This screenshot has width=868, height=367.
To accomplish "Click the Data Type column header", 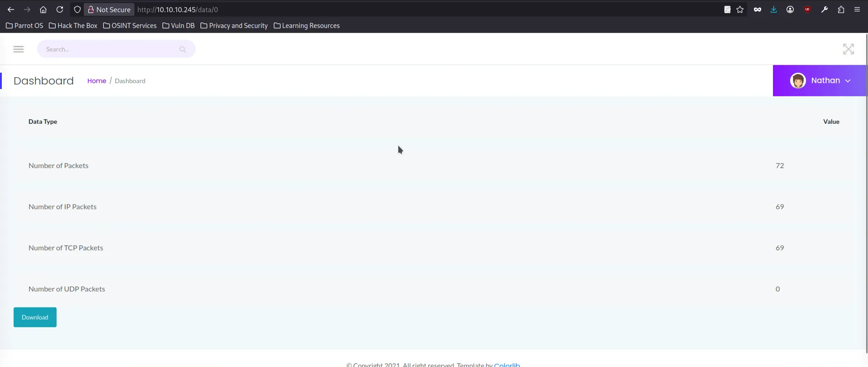I will click(x=43, y=122).
